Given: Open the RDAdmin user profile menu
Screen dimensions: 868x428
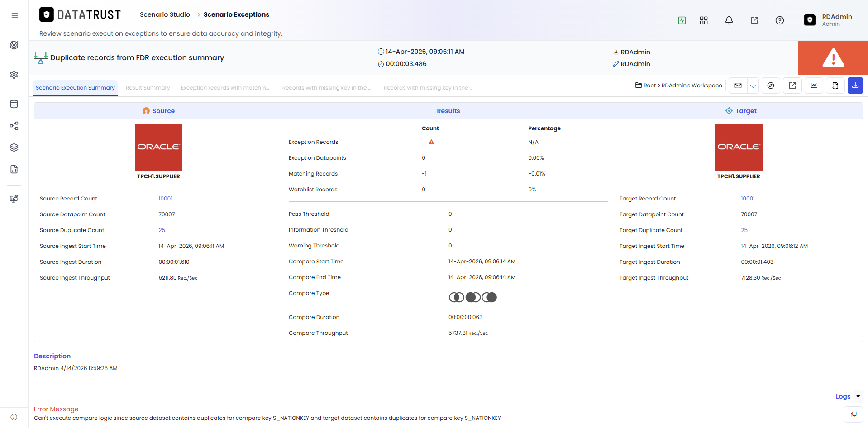Looking at the screenshot, I should [828, 20].
